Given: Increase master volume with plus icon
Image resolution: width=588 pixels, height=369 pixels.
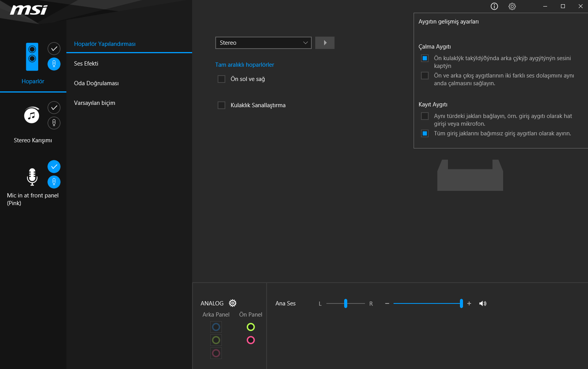Looking at the screenshot, I should (x=469, y=303).
